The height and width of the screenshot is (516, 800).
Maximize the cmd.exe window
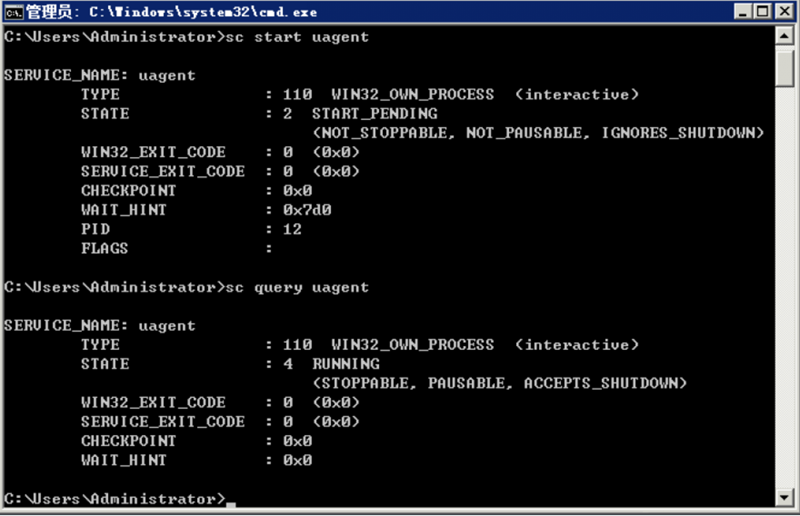coord(763,12)
